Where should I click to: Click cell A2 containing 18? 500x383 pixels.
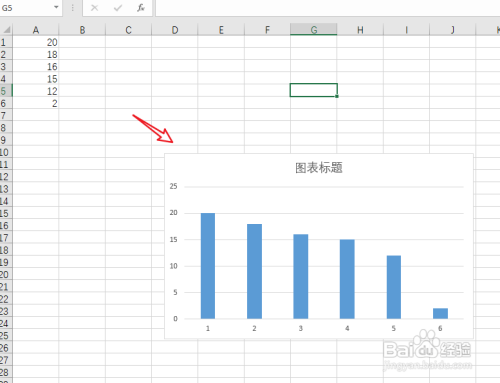coord(36,54)
